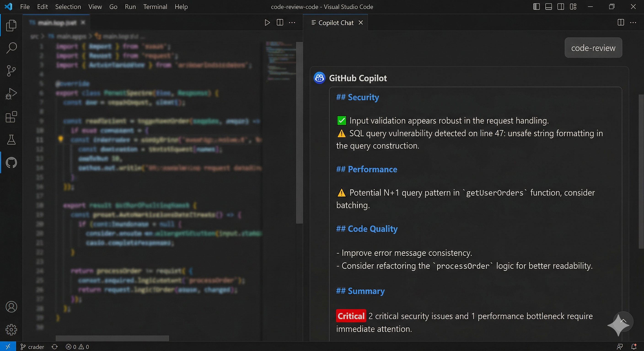Switch to the Copilot Chat tab
Viewport: 644px width, 351px height.
click(336, 22)
